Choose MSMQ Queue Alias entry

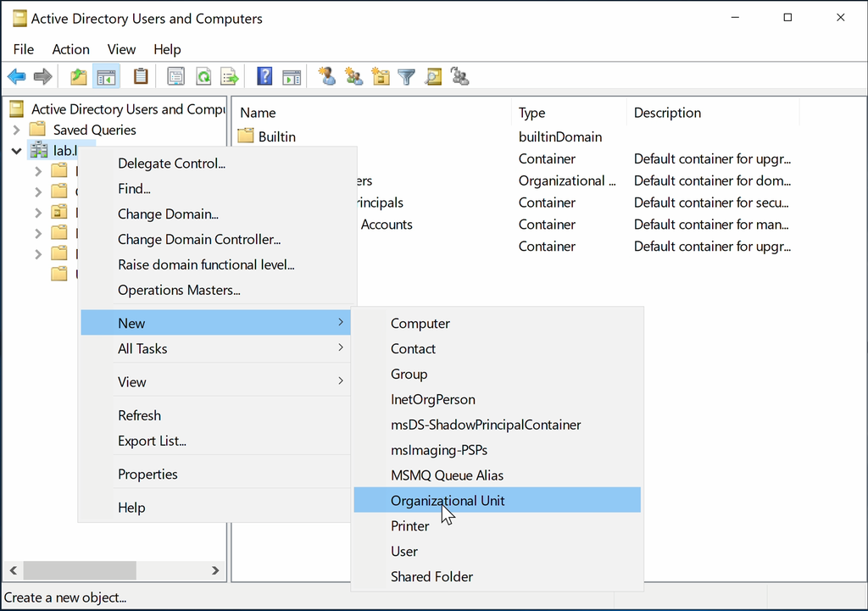click(448, 475)
